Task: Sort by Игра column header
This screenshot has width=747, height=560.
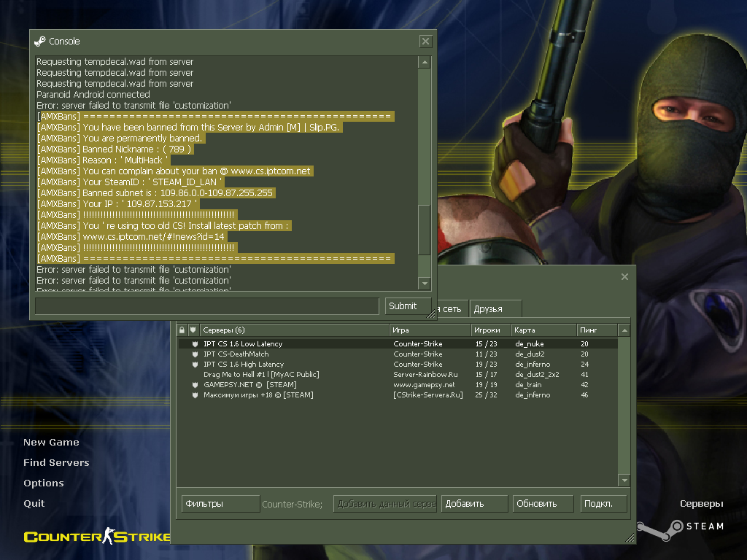Action: click(x=430, y=330)
